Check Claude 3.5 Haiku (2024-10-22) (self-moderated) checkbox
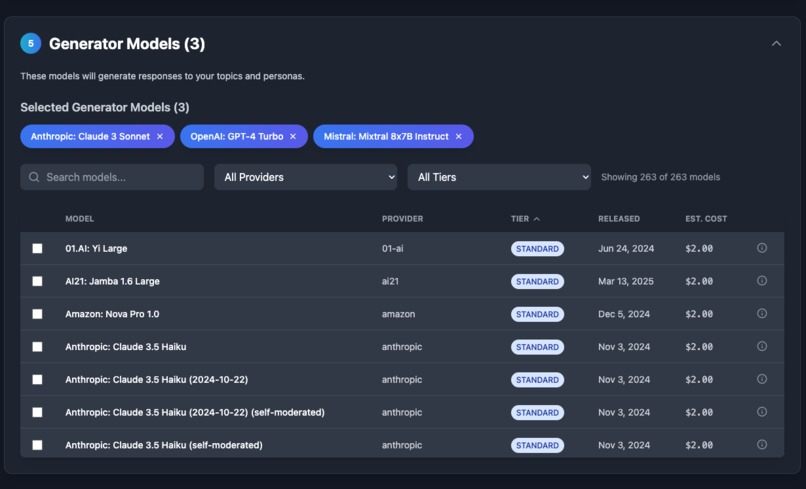The image size is (806, 489). pos(38,412)
